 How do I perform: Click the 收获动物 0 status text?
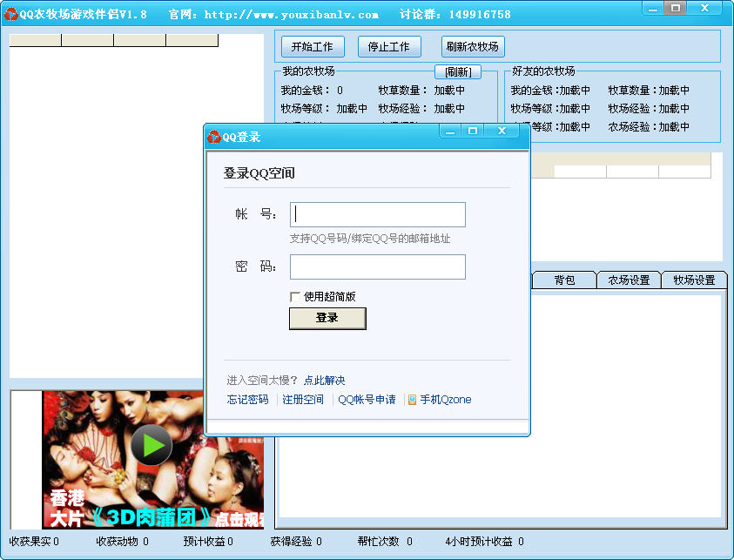122,542
